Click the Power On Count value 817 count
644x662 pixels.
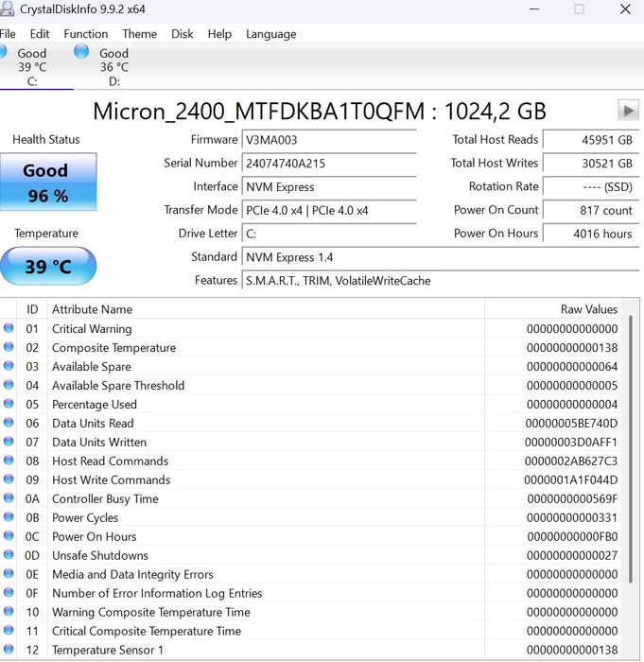591,210
